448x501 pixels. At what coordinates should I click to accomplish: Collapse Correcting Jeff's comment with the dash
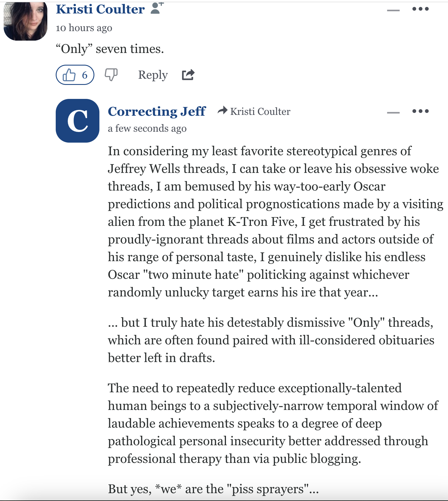click(393, 113)
